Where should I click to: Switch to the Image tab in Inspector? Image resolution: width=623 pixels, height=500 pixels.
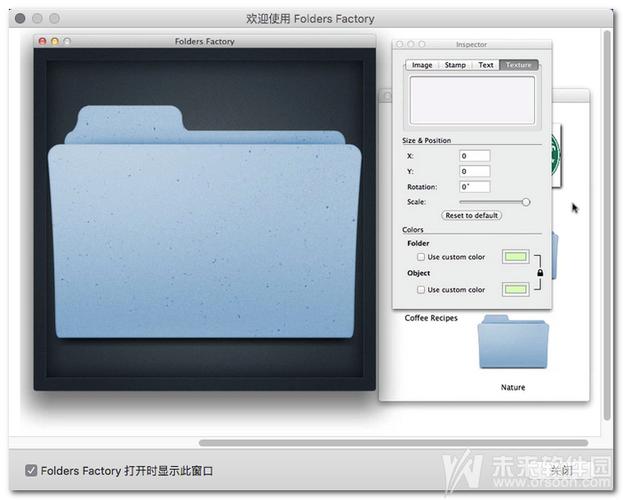(x=422, y=65)
